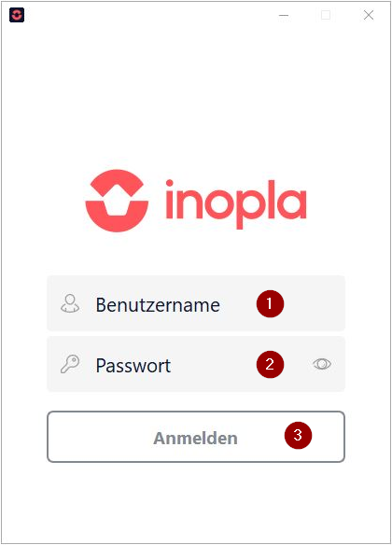
Task: Click the key icon beside Passwort
Action: pos(70,364)
